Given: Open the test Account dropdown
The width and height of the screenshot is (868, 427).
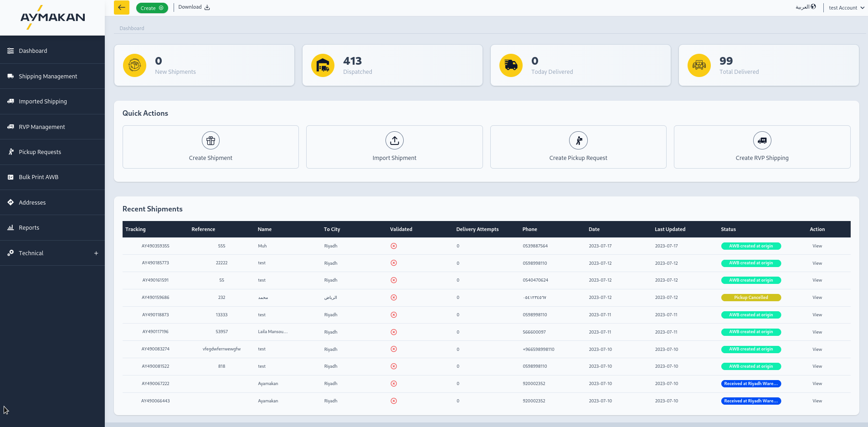Looking at the screenshot, I should (846, 8).
